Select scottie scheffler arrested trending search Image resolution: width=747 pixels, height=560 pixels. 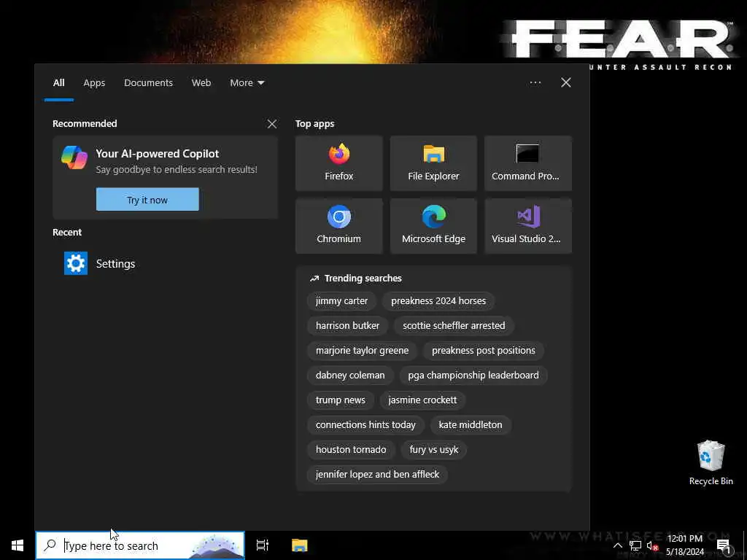tap(454, 326)
